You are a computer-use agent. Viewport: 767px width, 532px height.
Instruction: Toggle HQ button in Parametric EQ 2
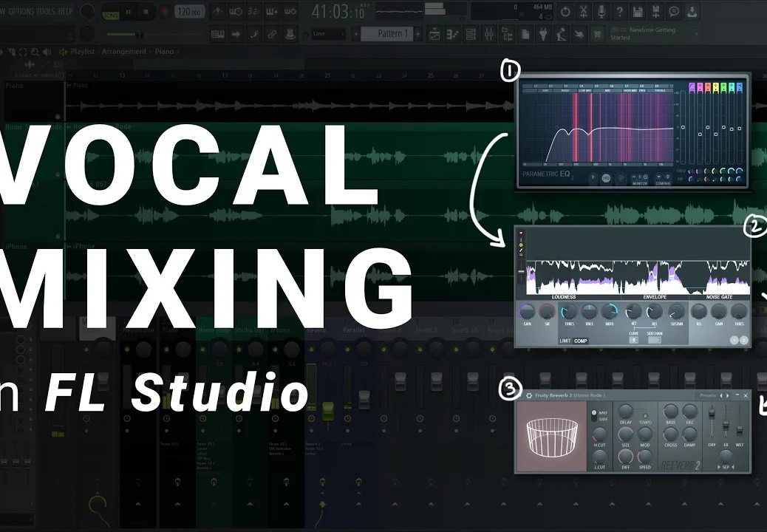pyautogui.click(x=606, y=178)
